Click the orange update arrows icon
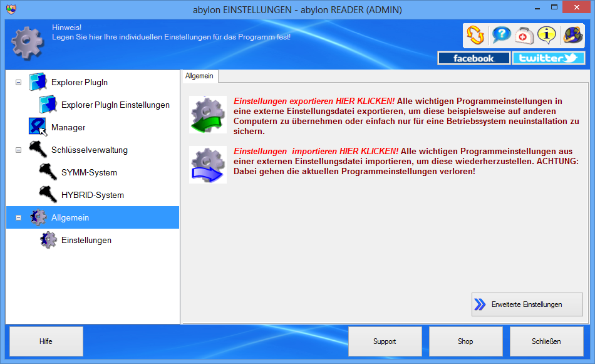Viewport: 595px width, 364px height. coord(475,35)
